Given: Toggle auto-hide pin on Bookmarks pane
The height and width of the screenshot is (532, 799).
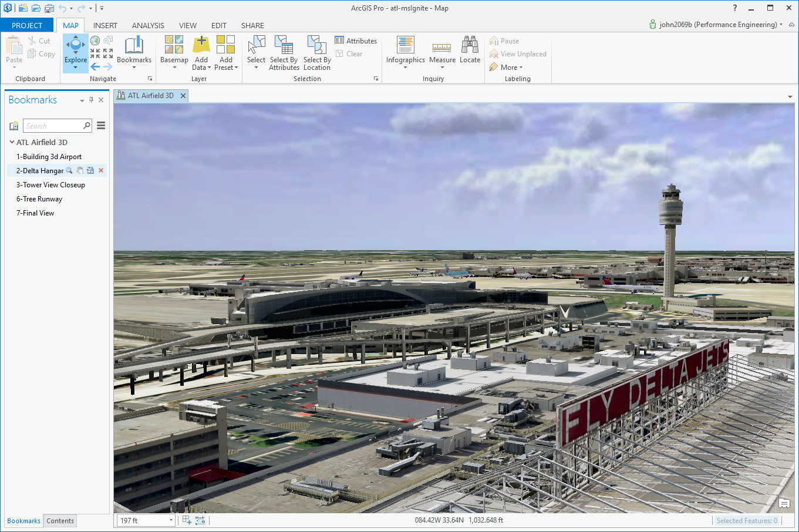Looking at the screenshot, I should pyautogui.click(x=91, y=100).
